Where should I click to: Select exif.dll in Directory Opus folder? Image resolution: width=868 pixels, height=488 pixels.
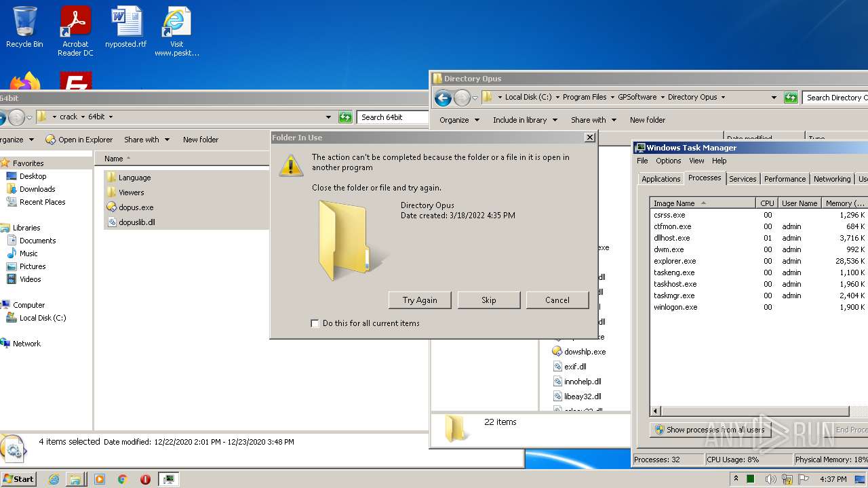coord(570,367)
